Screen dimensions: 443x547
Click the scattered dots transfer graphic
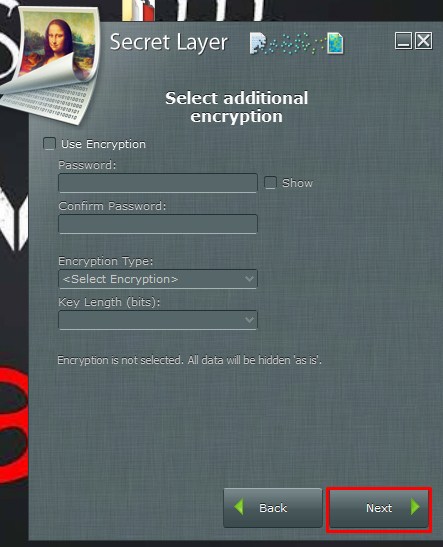[x=296, y=44]
